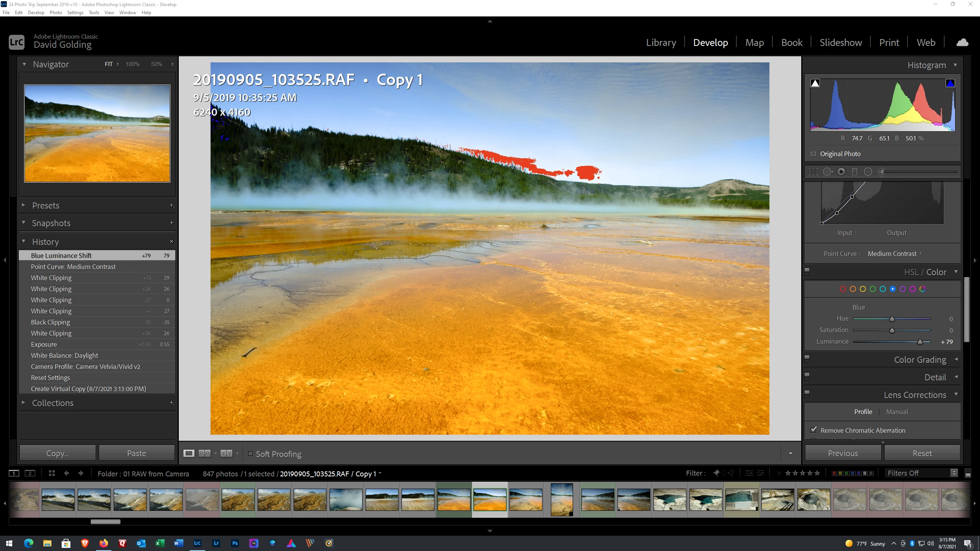The width and height of the screenshot is (980, 551).
Task: Select the Graduated Filter tool
Action: tap(854, 172)
